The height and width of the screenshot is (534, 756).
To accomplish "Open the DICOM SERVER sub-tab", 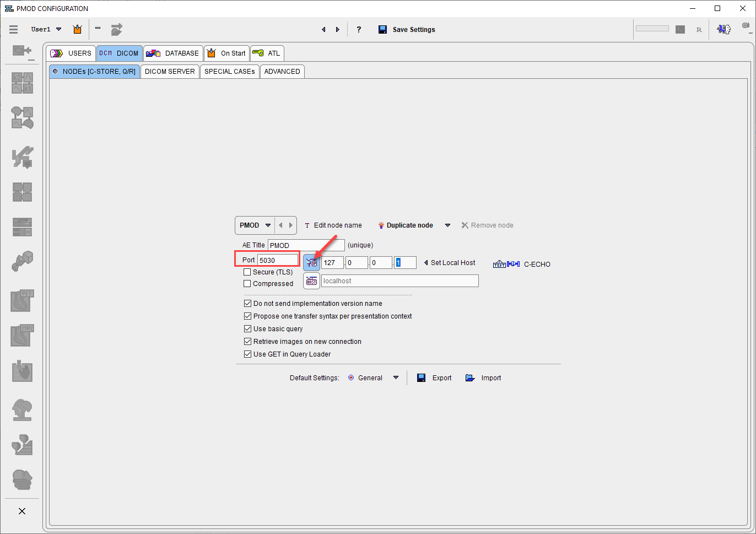I will tap(170, 72).
